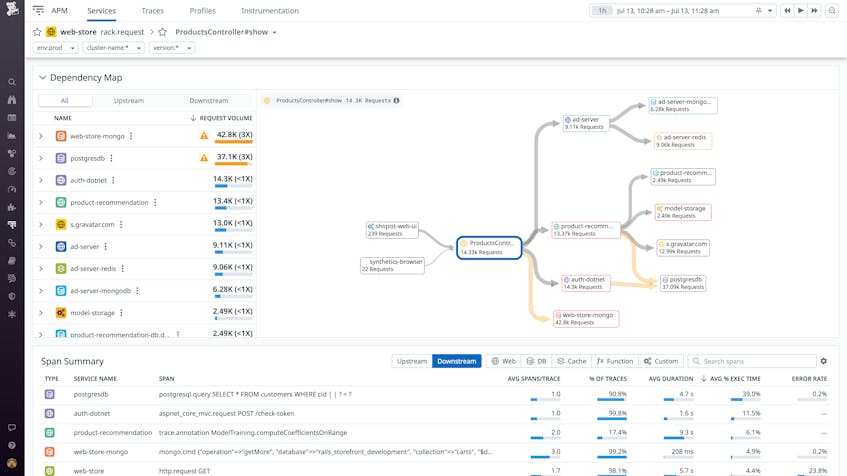Sort by Avg % Exec Time column

click(730, 379)
